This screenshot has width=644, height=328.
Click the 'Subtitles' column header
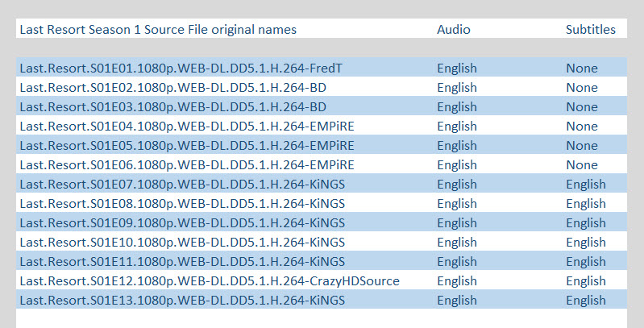591,30
